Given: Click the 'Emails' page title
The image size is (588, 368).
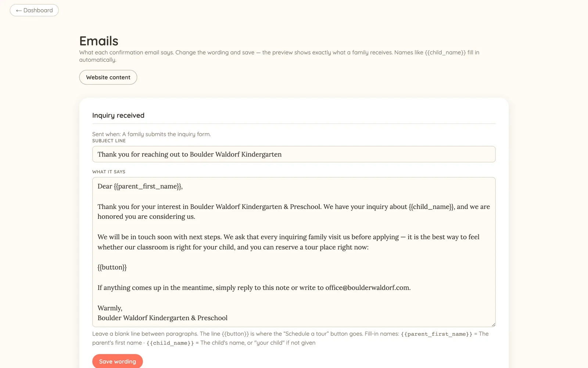Looking at the screenshot, I should [99, 41].
